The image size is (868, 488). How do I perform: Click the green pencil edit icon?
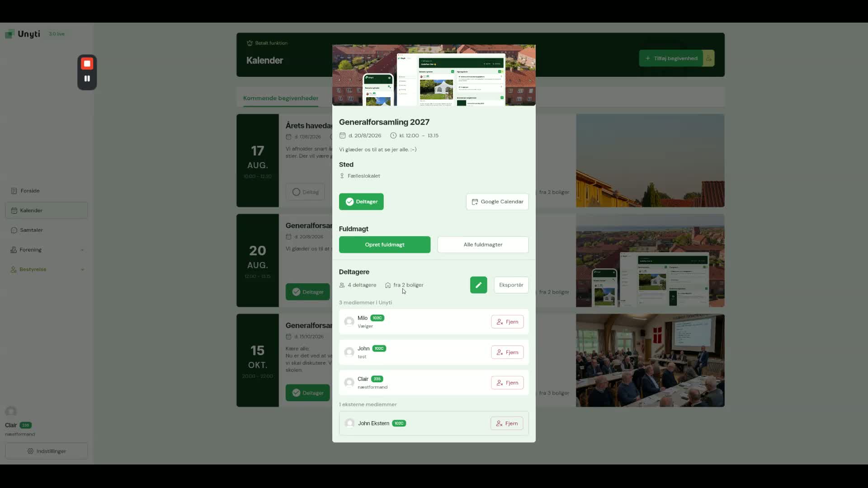click(x=479, y=285)
